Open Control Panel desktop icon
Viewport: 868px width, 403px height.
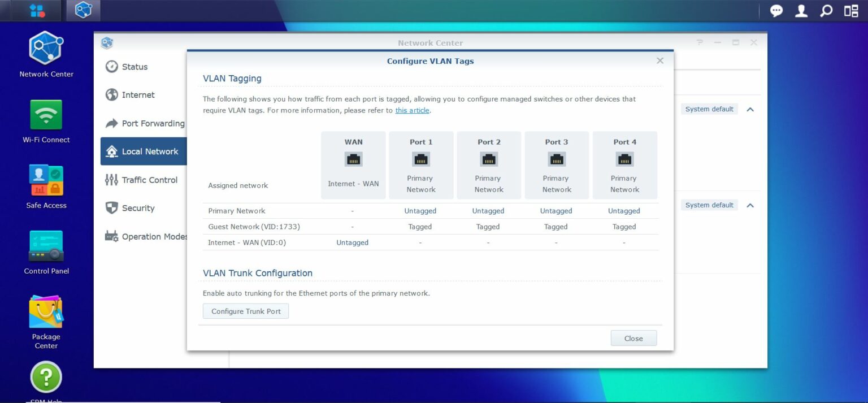click(46, 252)
